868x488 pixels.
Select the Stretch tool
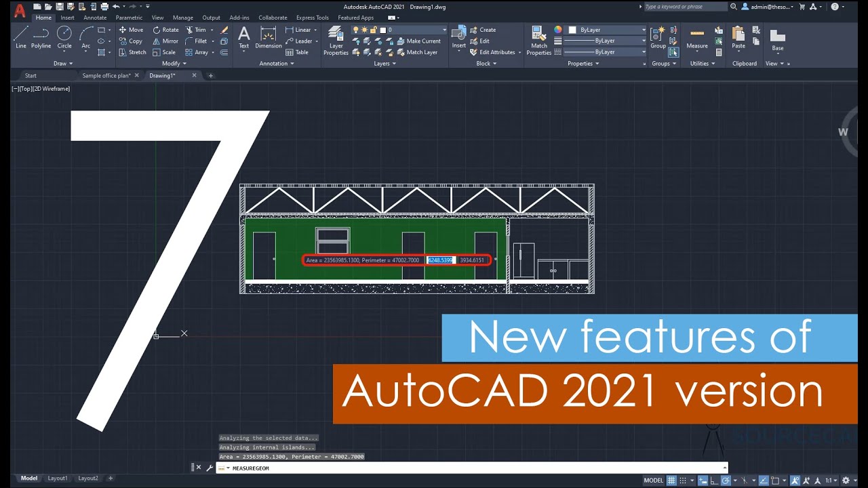pyautogui.click(x=132, y=52)
